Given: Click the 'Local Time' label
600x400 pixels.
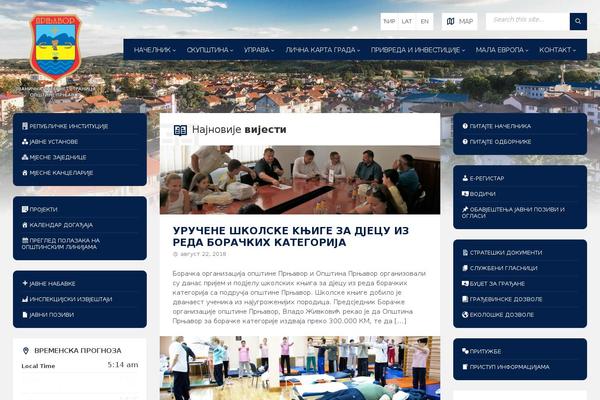Looking at the screenshot, I should coord(38,366).
